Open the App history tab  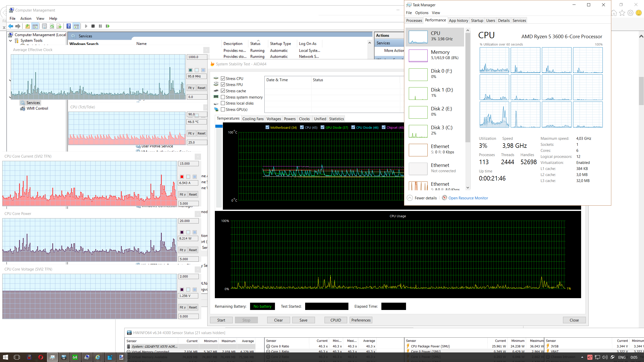[x=458, y=21]
